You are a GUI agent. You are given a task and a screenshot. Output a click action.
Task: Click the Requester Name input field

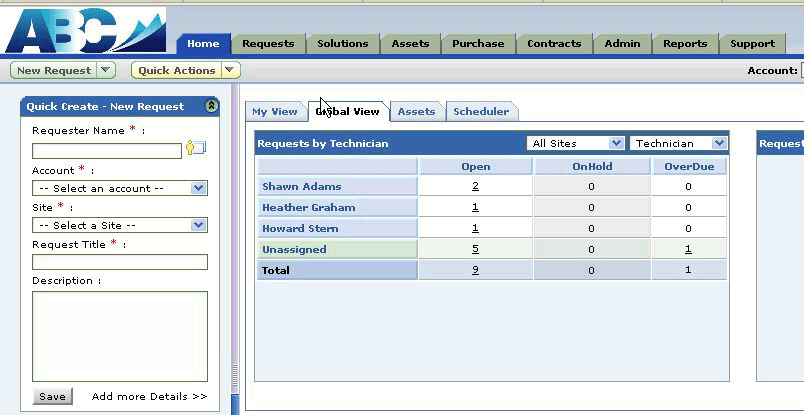point(107,151)
